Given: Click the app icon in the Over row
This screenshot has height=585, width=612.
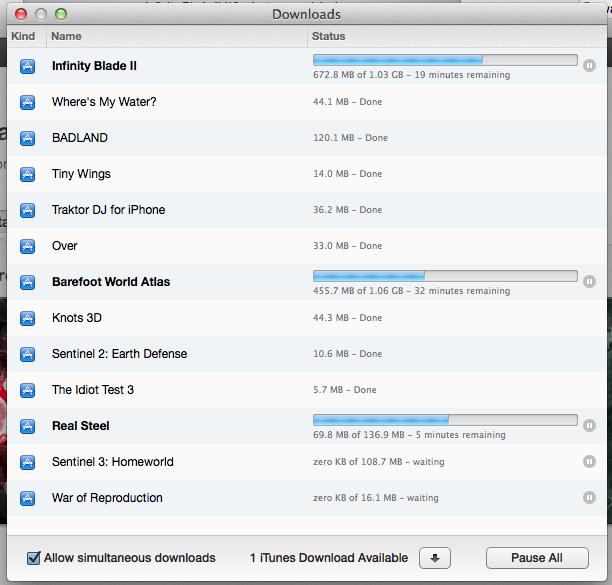Looking at the screenshot, I should coord(27,246).
